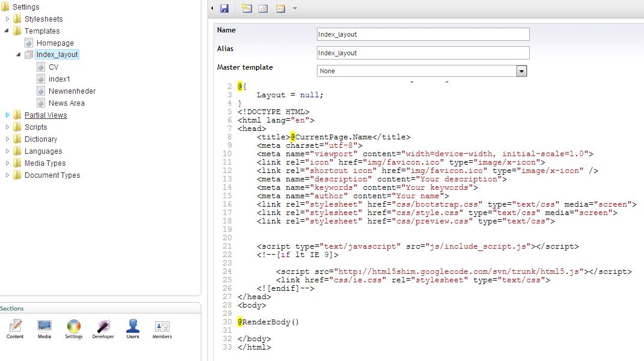Click the Index_layout template icon

pos(29,55)
